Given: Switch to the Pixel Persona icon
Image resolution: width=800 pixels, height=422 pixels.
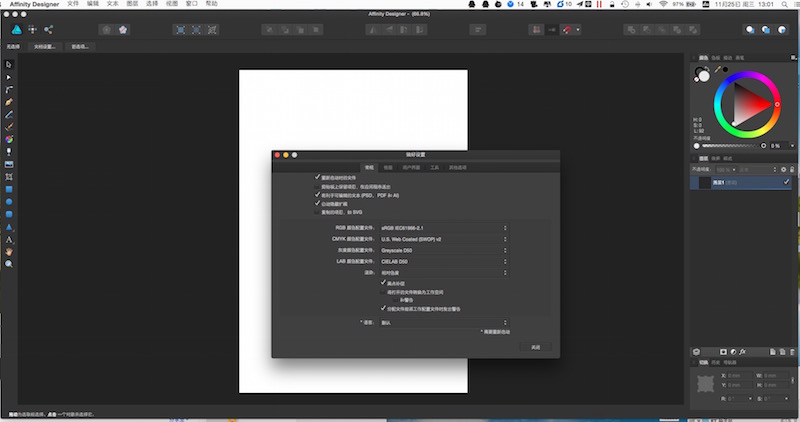Looking at the screenshot, I should click(x=30, y=29).
